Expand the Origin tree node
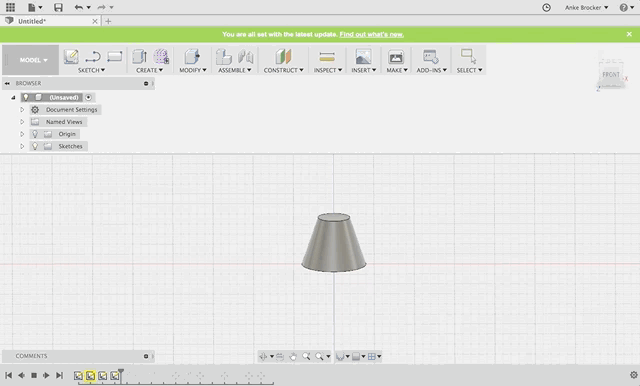Viewport: 640px width, 386px height. click(22, 134)
